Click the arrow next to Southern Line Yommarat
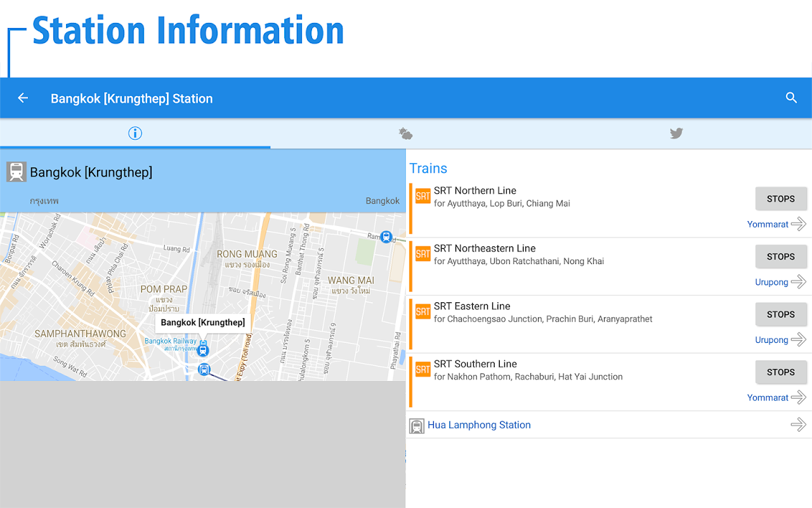The width and height of the screenshot is (812, 508). [x=799, y=397]
